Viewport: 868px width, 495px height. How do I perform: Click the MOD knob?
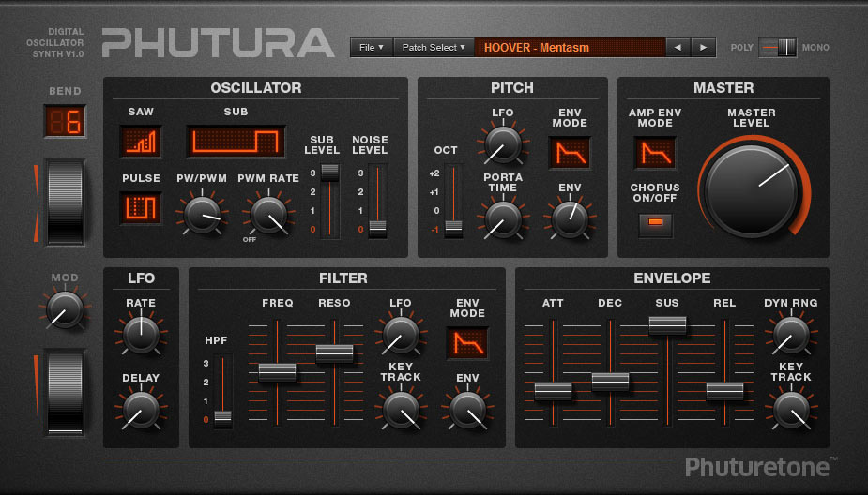click(x=65, y=309)
